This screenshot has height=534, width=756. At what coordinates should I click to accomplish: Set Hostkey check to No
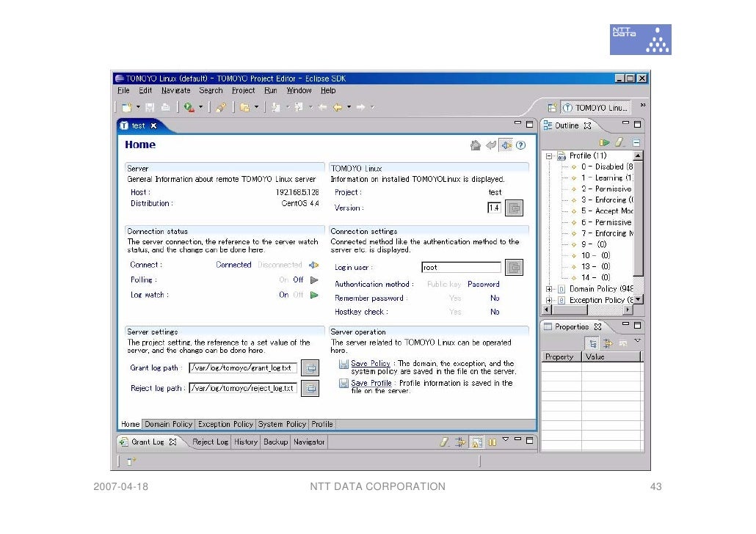(x=495, y=312)
